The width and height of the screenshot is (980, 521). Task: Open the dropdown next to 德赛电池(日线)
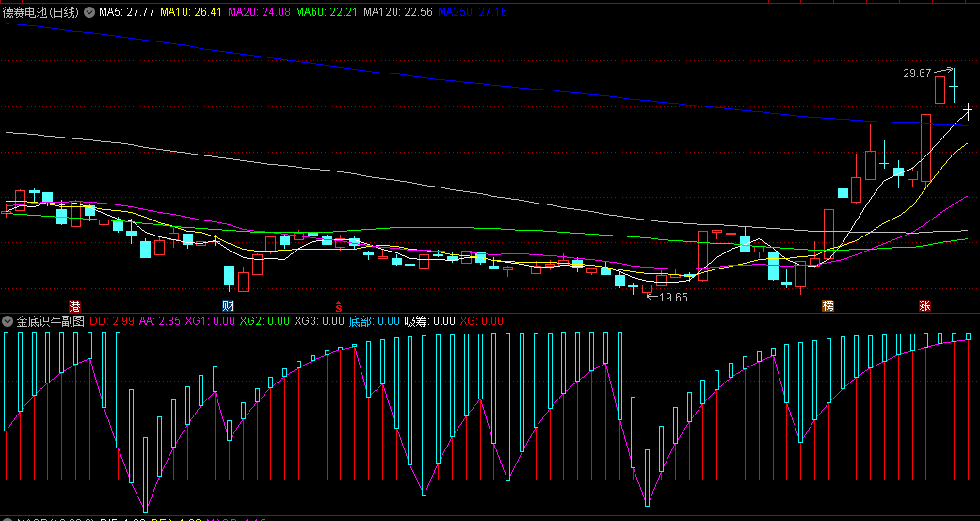tap(89, 12)
